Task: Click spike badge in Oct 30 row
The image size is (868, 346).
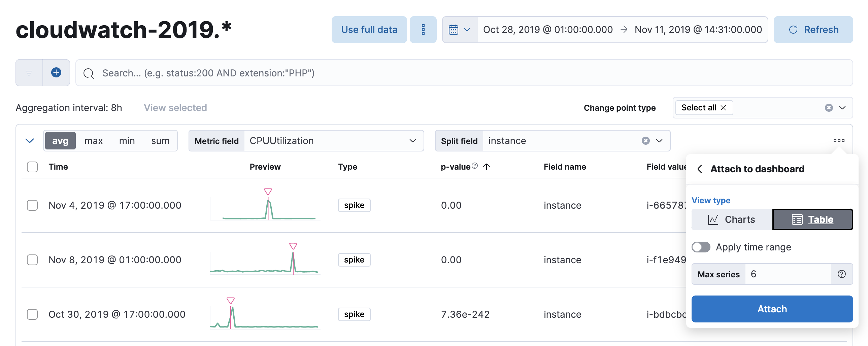Action: 354,314
